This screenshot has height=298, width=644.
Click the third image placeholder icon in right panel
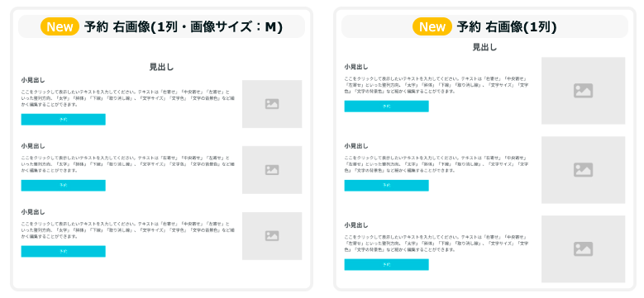[583, 248]
